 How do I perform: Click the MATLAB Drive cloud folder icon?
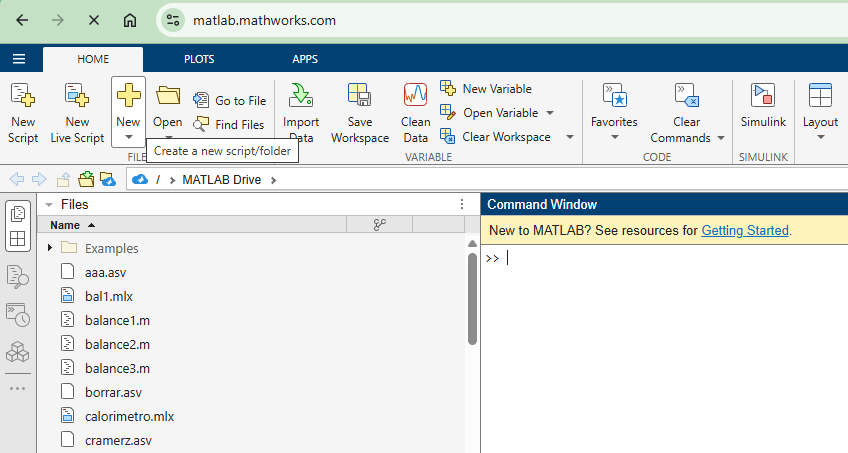click(x=108, y=179)
